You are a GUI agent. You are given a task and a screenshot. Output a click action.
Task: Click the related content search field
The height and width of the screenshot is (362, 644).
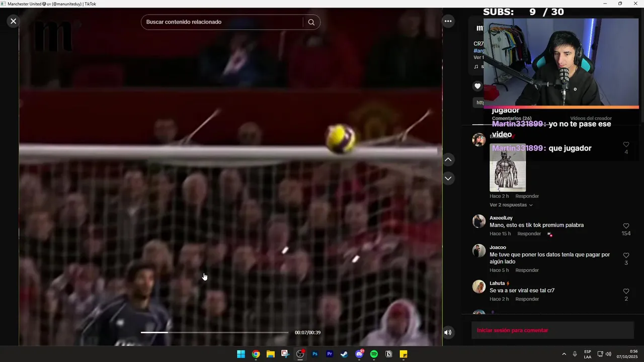[222, 22]
